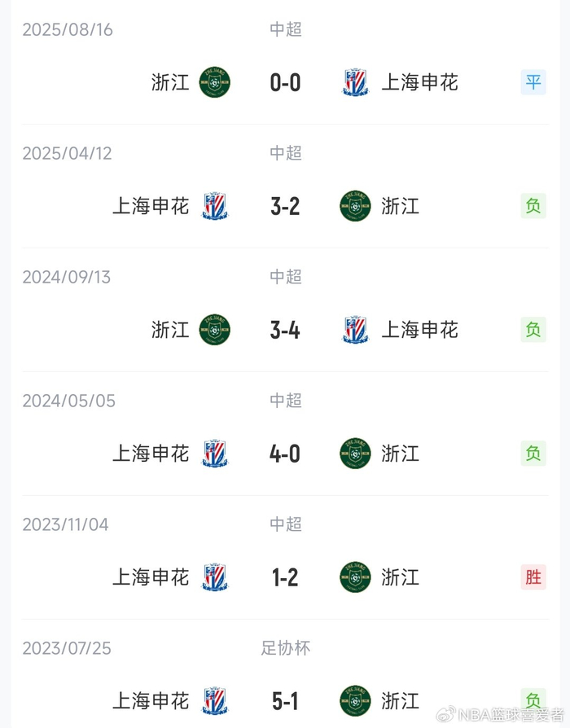Screen dimensions: 570x728
Task: Click Zhejiang crest in 2024/09/13 match
Action: (x=215, y=330)
